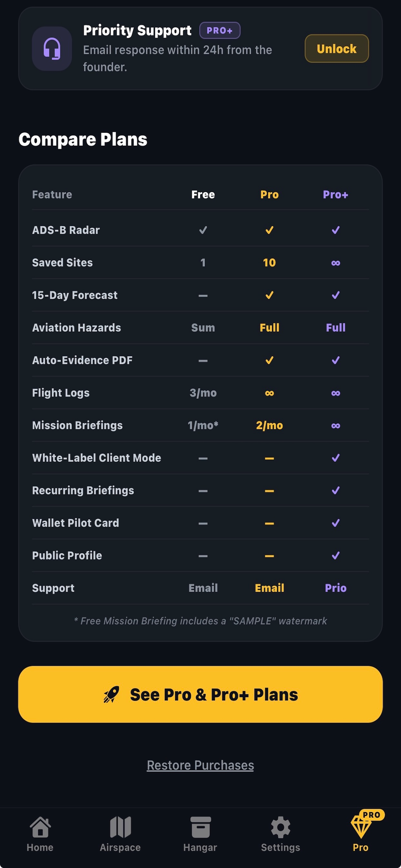Select the Free column header
This screenshot has height=868, width=401.
pyautogui.click(x=203, y=194)
